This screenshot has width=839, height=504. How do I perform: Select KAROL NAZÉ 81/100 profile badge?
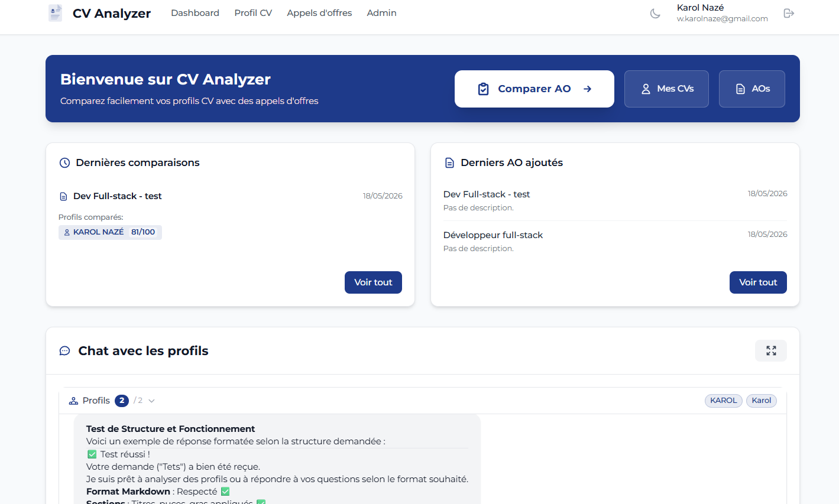[x=110, y=232]
